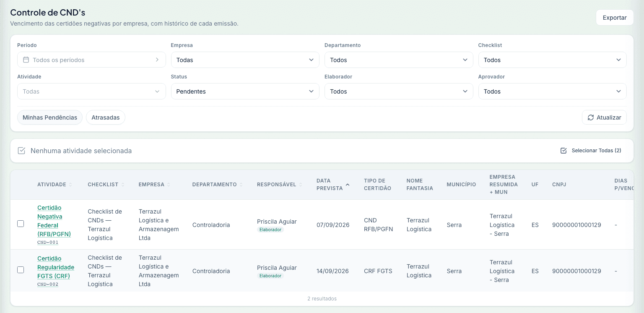Image resolution: width=644 pixels, height=313 pixels.
Task: Check the row checkbox for CND-002
Action: 21,270
